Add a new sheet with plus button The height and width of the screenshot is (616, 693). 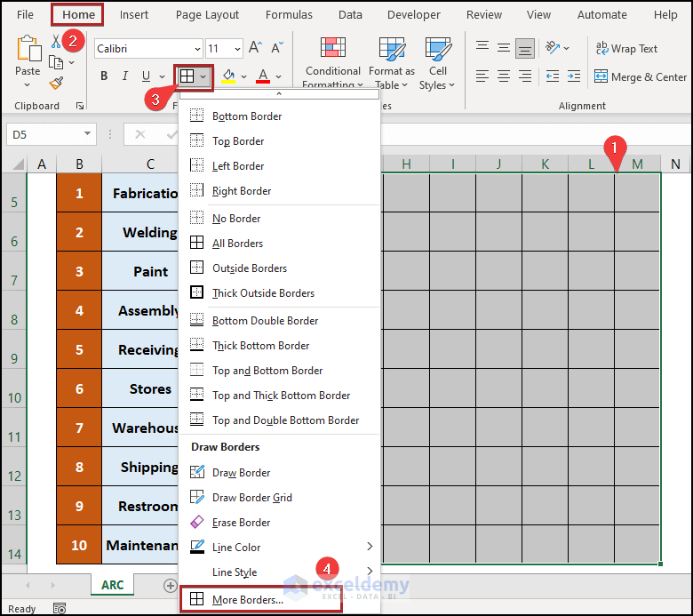click(x=171, y=586)
